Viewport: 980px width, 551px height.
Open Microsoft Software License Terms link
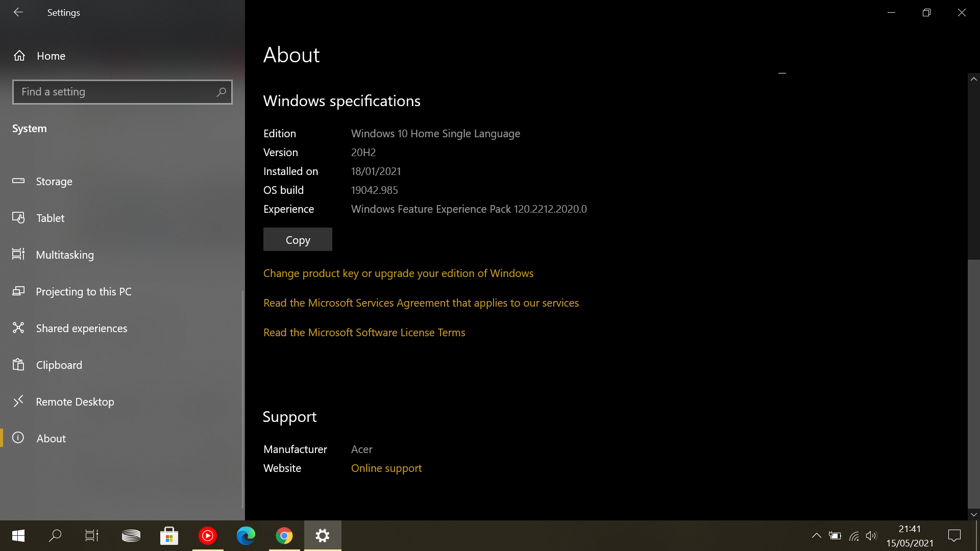[364, 333]
